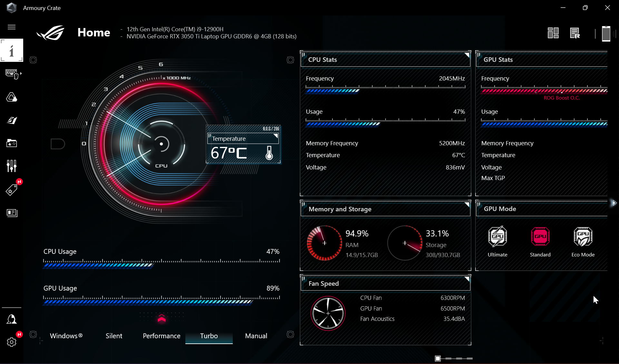Click the Max TGP label
This screenshot has height=364, width=619.
point(493,178)
